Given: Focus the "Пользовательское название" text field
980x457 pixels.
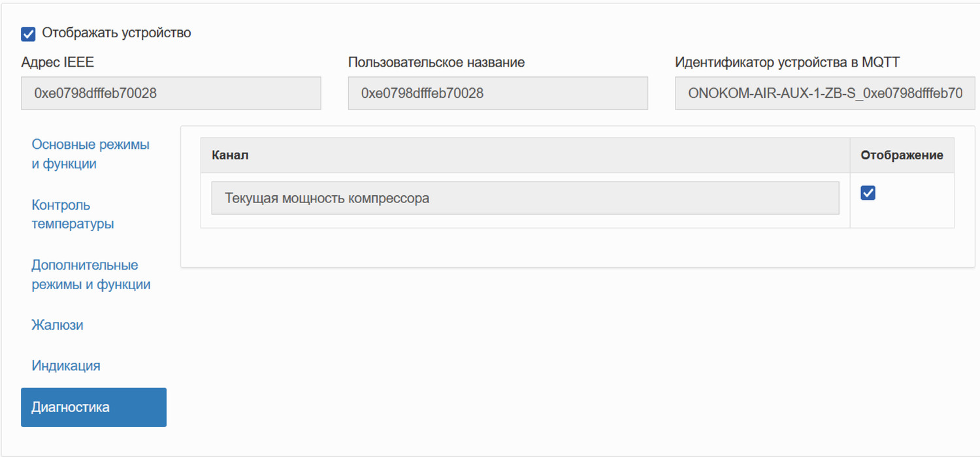Looking at the screenshot, I should [497, 93].
